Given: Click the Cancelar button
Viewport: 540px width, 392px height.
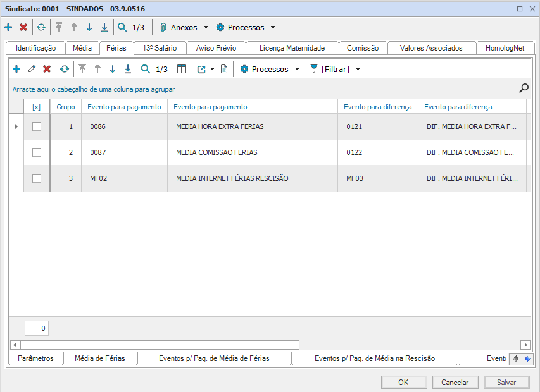Looking at the screenshot, I should [455, 383].
